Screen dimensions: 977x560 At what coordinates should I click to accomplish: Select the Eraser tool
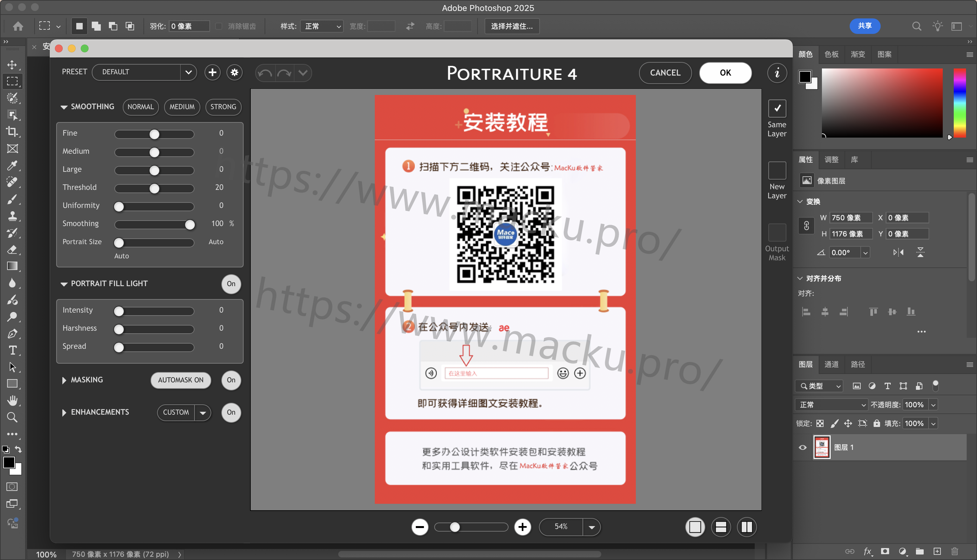(12, 250)
